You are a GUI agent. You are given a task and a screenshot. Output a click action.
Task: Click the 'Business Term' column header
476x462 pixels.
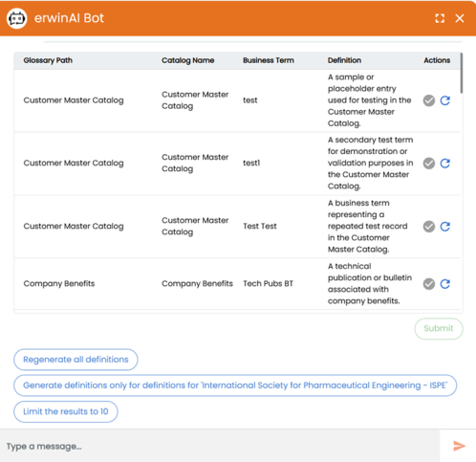[x=269, y=60]
